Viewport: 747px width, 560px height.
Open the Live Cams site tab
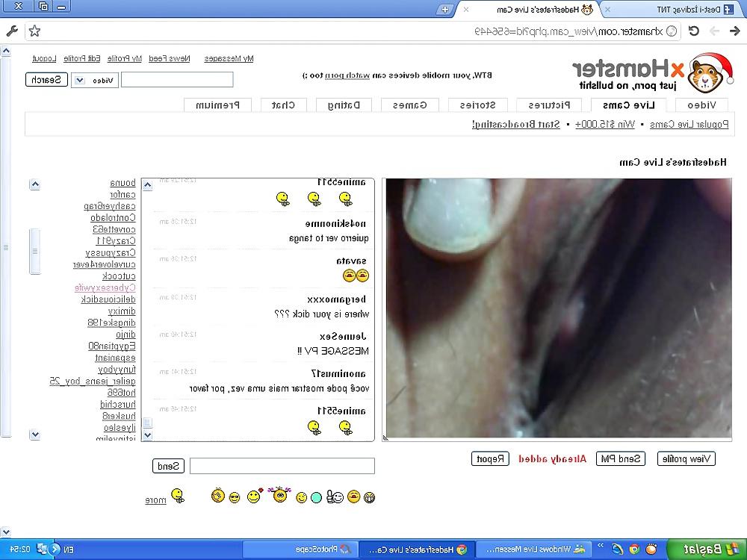coord(628,105)
